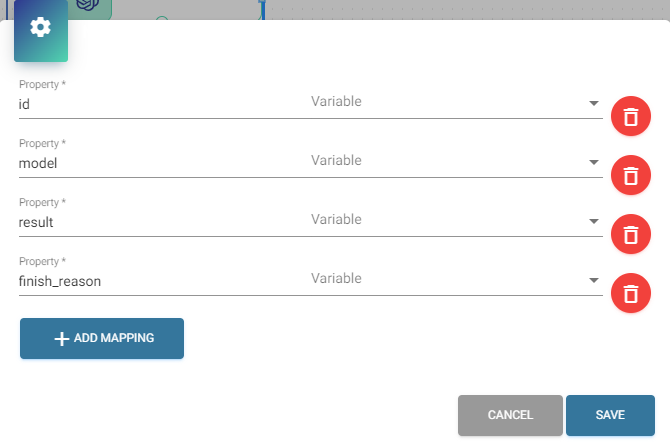Click dropdown arrow in finish_reason row

point(593,280)
